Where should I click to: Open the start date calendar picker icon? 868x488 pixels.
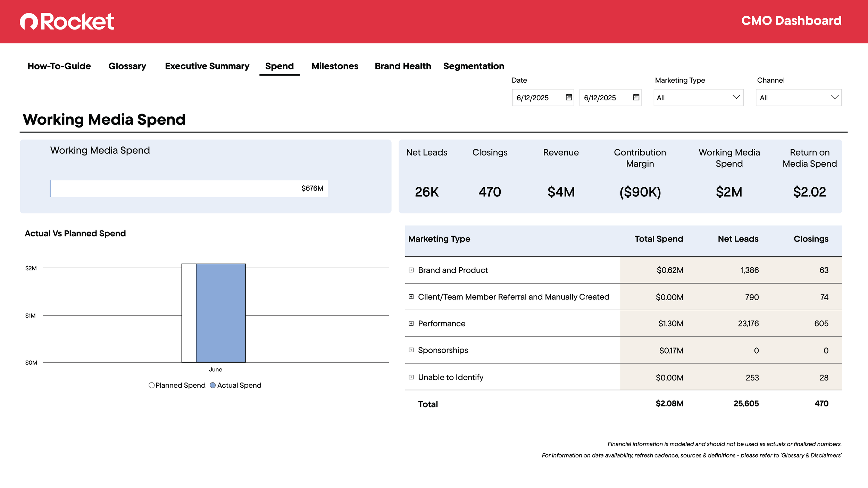[x=569, y=98]
